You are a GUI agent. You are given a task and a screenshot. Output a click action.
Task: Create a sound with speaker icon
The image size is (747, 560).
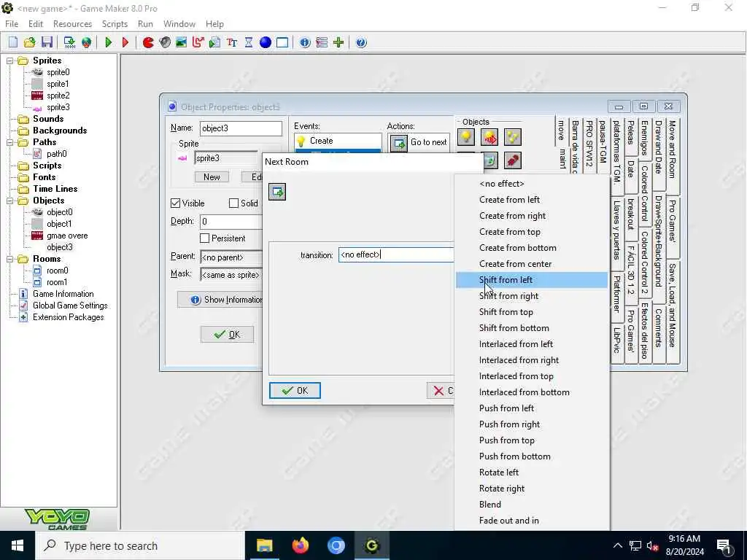click(165, 42)
